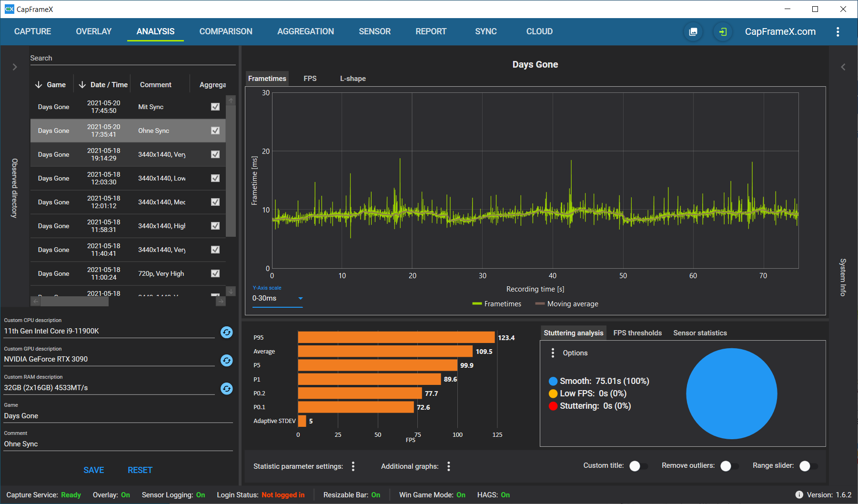Click the SAVE button
This screenshot has height=504, width=858.
click(94, 470)
